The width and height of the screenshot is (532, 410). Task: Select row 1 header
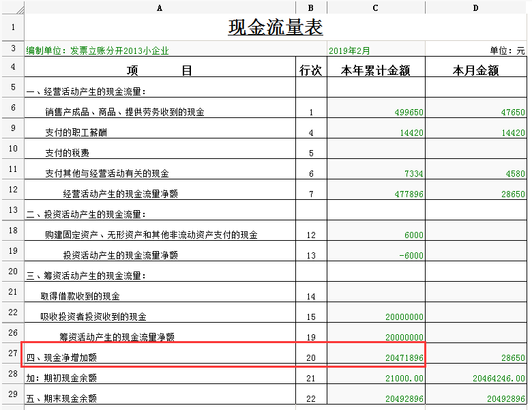click(x=12, y=28)
